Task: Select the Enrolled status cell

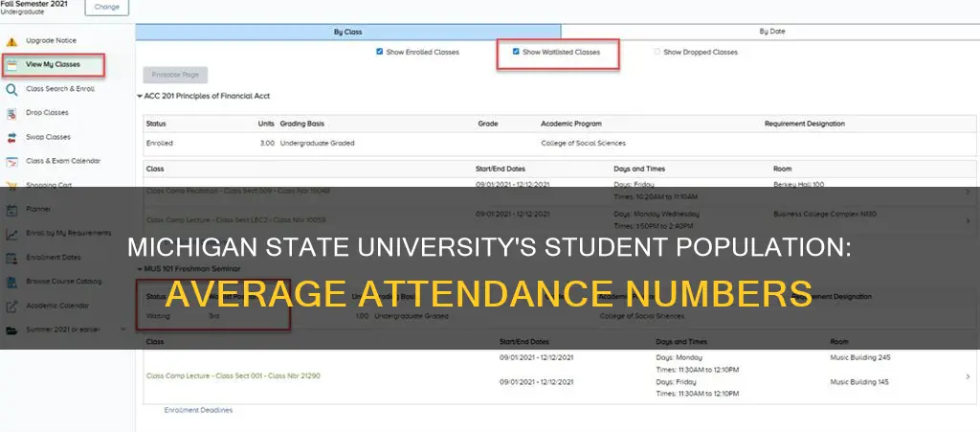Action: coord(160,143)
